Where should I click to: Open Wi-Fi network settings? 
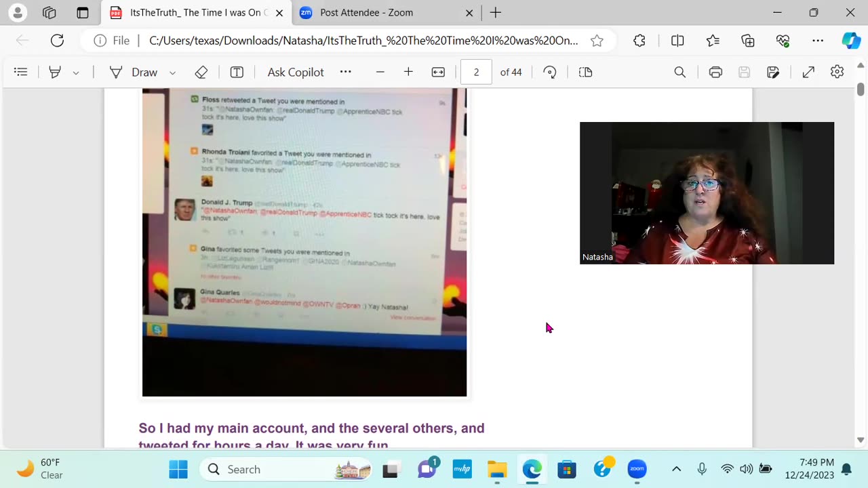point(727,469)
